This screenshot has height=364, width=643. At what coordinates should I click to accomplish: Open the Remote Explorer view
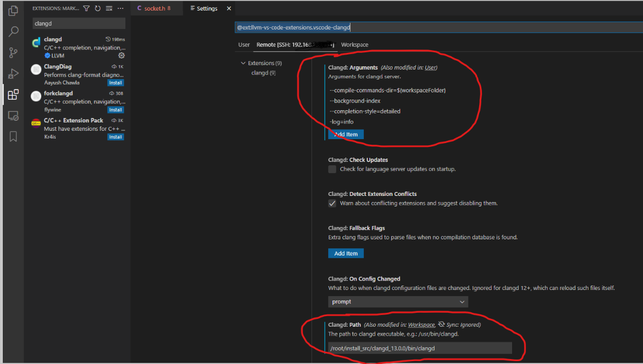click(12, 115)
